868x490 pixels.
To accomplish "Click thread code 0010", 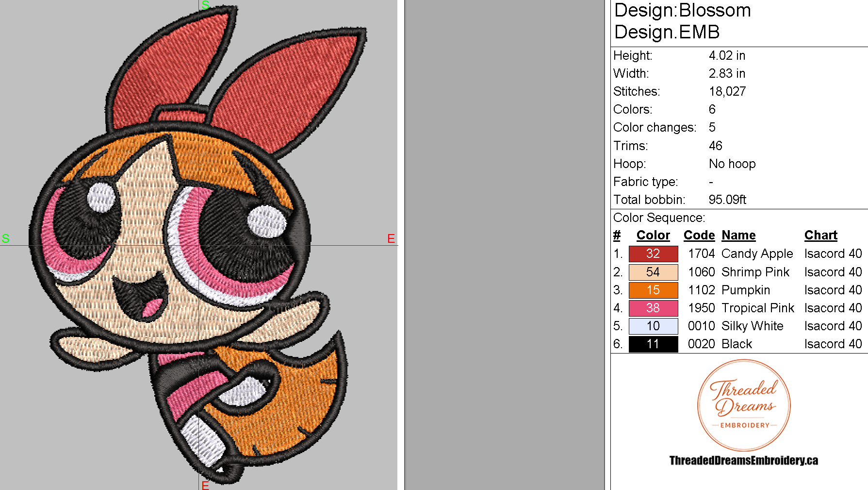I will point(702,326).
